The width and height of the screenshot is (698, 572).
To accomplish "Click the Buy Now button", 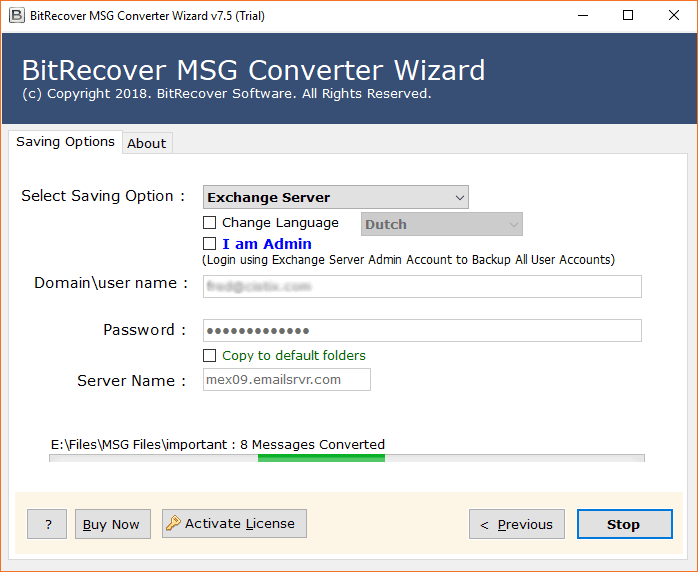I will [x=113, y=524].
